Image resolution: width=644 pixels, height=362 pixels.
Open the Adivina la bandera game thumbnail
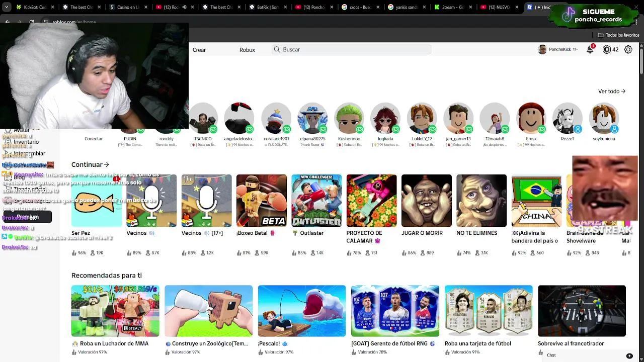[x=536, y=201]
